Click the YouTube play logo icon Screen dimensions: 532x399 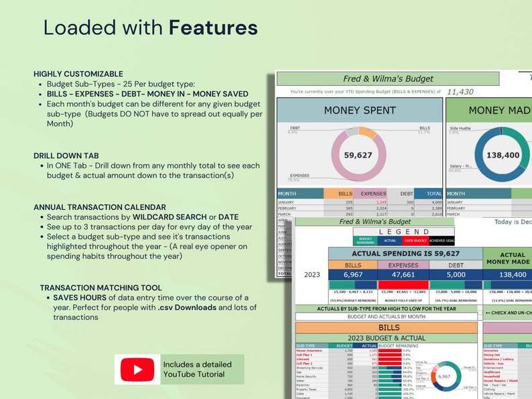coord(137,369)
